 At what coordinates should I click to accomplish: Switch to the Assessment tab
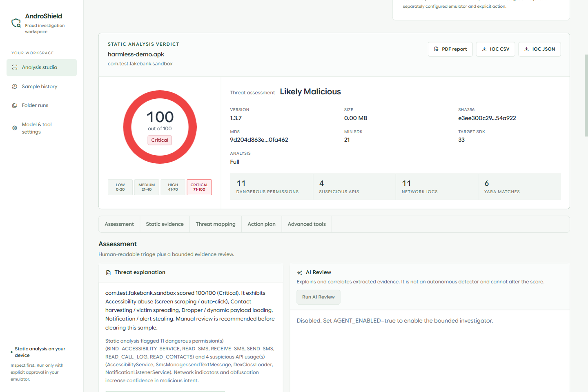tap(119, 224)
